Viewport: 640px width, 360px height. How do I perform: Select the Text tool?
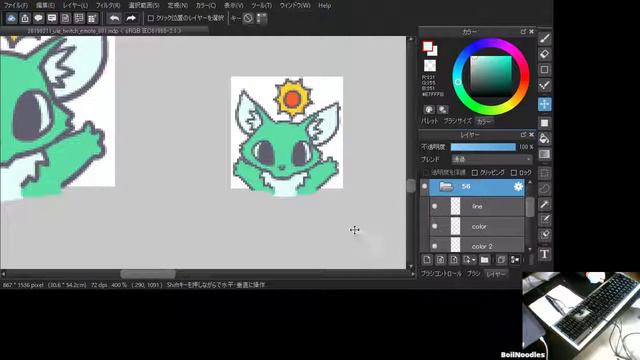tap(544, 254)
